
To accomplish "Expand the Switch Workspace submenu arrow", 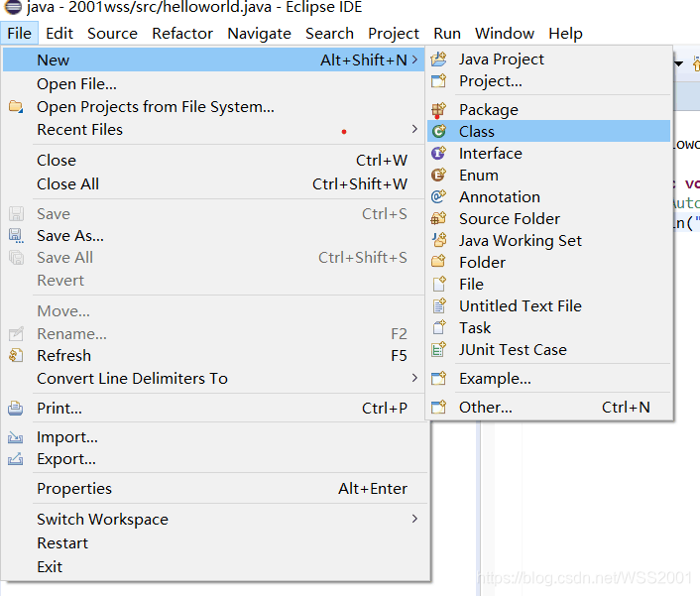I will [x=414, y=519].
